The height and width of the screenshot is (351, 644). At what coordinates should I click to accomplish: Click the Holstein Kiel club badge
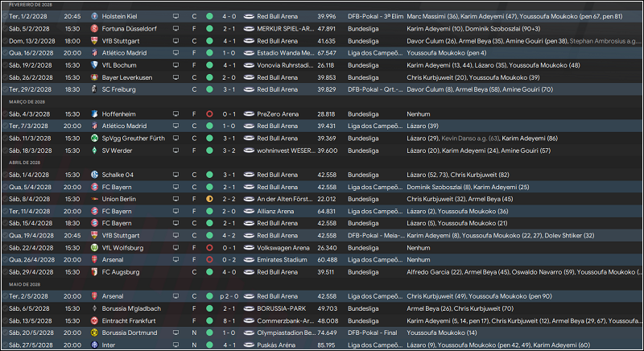pos(94,16)
